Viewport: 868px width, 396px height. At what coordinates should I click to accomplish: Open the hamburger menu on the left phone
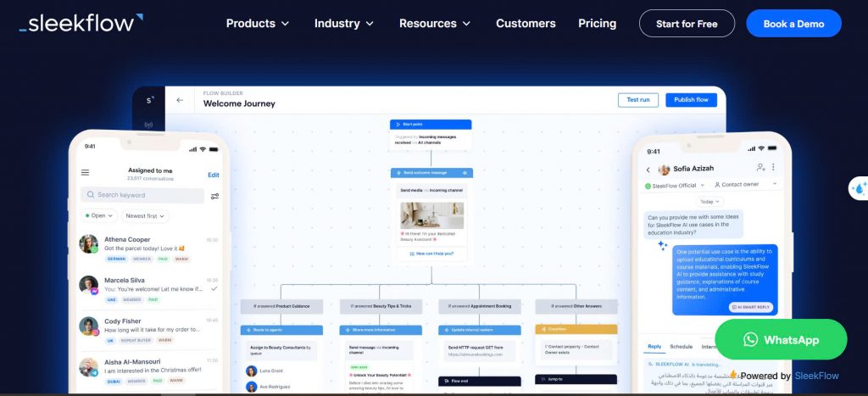pos(86,172)
